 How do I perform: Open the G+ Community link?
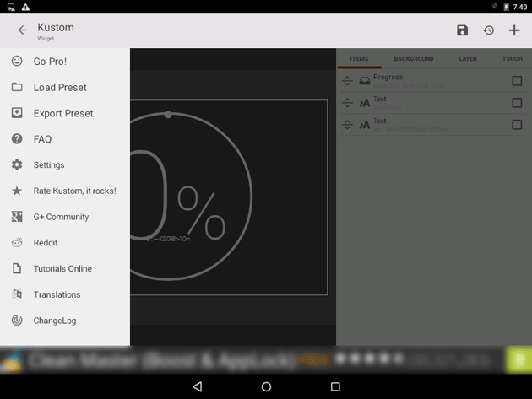65,217
